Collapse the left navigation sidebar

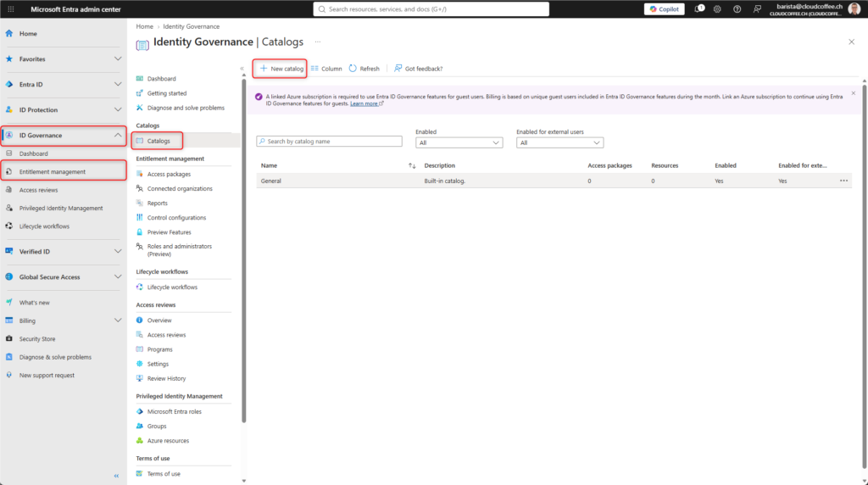[116, 476]
